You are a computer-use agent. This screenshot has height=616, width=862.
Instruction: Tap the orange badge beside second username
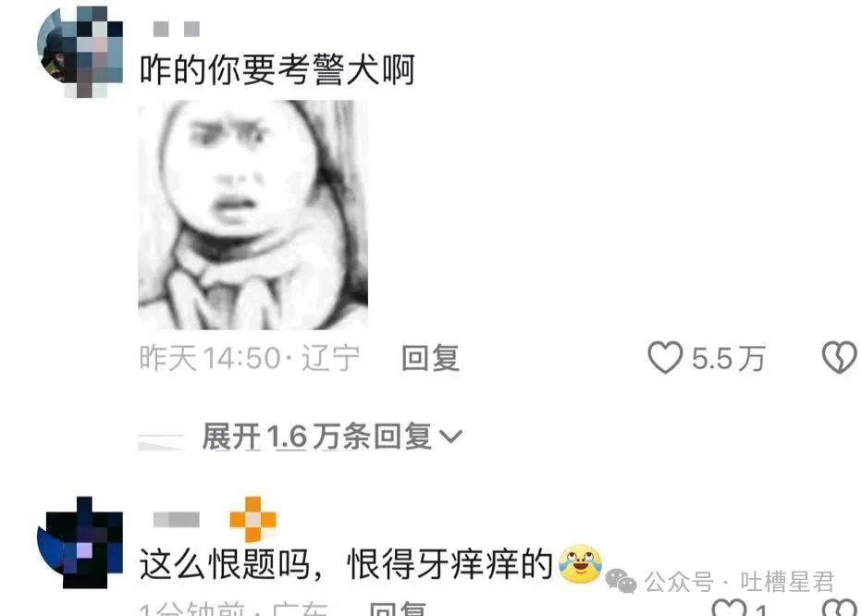click(x=252, y=519)
